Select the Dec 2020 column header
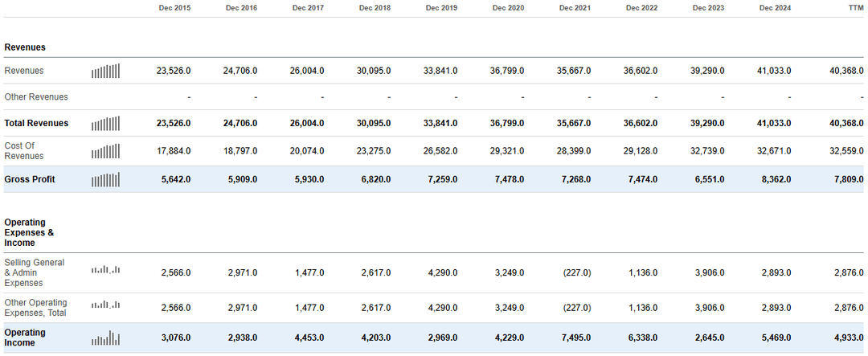868x356 pixels. coord(508,8)
